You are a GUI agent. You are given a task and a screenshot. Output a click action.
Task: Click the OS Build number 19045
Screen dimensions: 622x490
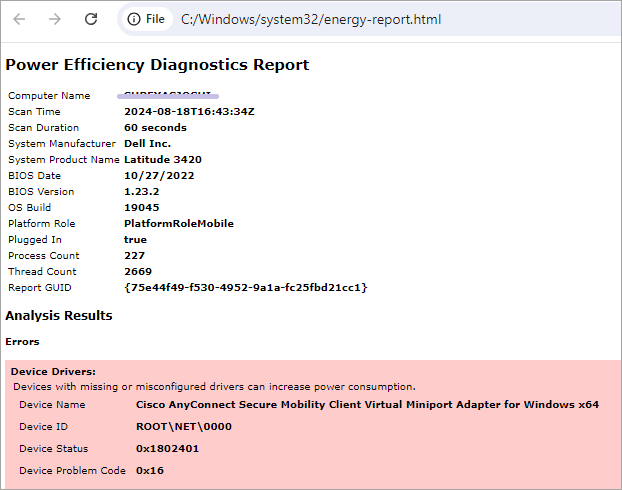tap(142, 208)
